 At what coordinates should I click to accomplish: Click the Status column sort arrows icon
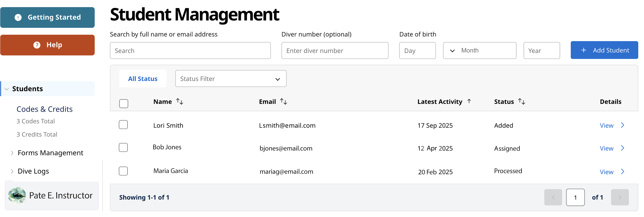click(522, 101)
